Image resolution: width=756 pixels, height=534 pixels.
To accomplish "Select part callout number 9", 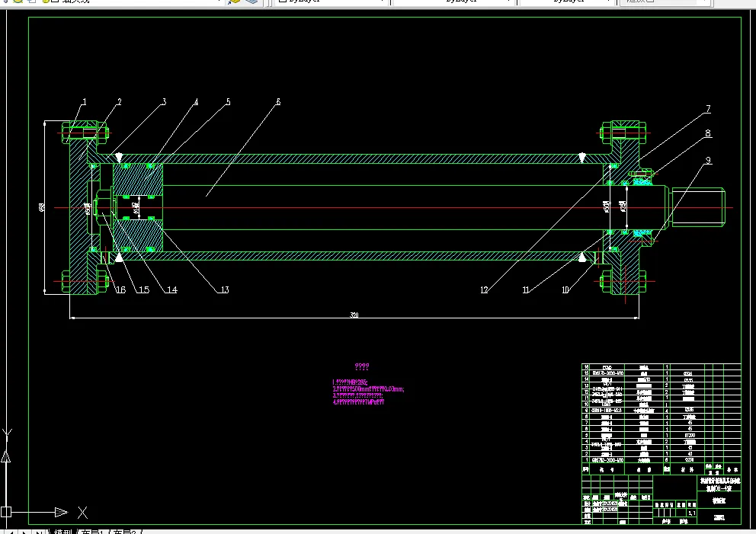I will click(x=708, y=160).
